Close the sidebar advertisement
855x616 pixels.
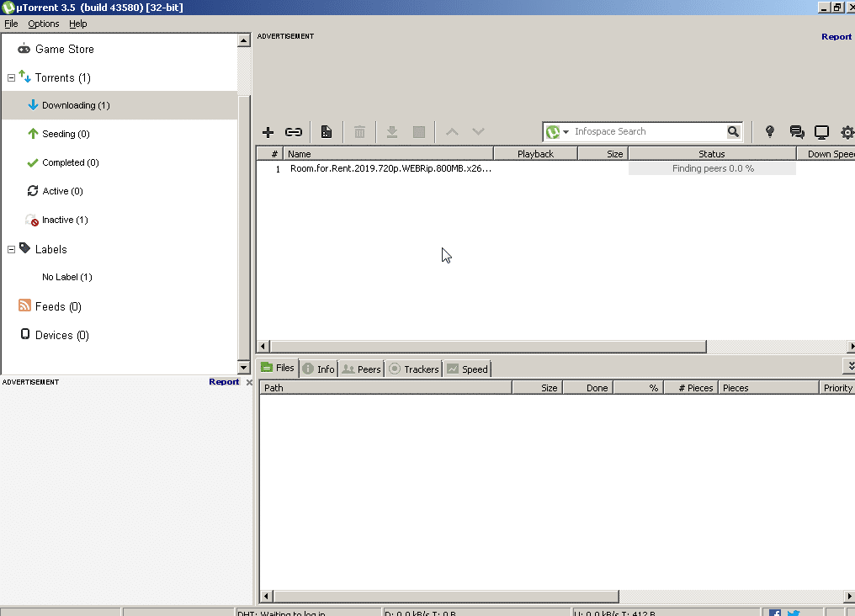(x=249, y=382)
